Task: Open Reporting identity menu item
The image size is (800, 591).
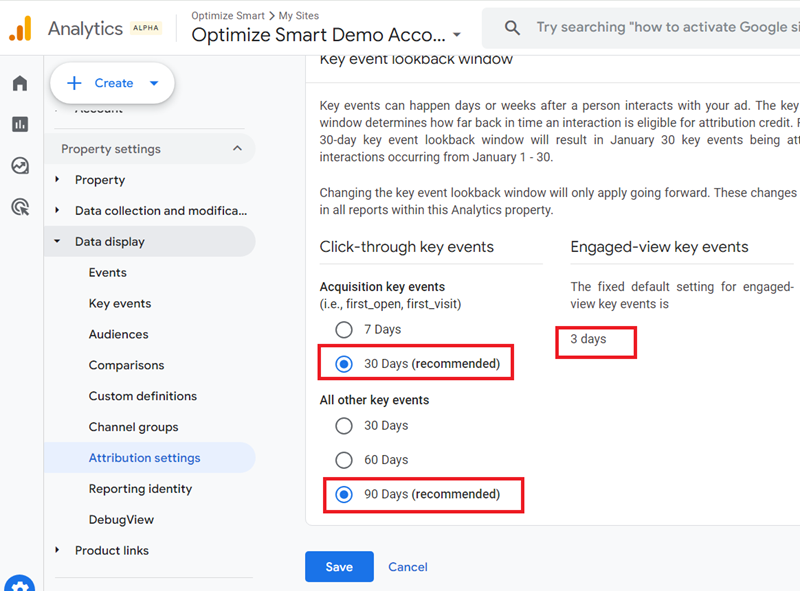Action: 140,489
